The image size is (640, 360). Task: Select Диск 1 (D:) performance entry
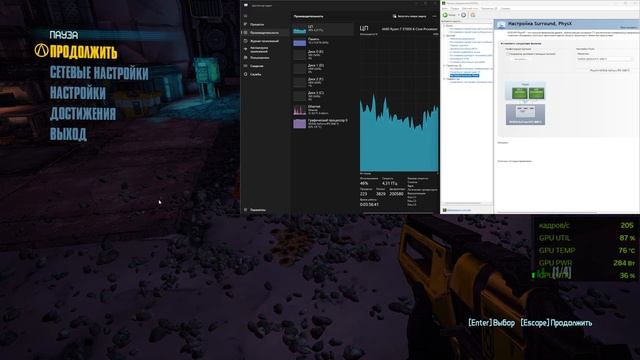(323, 68)
